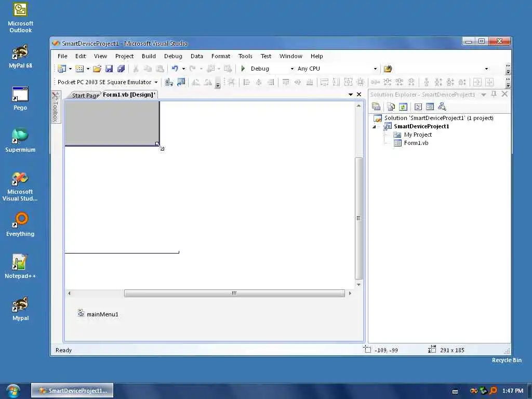Image resolution: width=532 pixels, height=399 pixels.
Task: Click the 291 x 185 size readout
Action: tap(452, 350)
